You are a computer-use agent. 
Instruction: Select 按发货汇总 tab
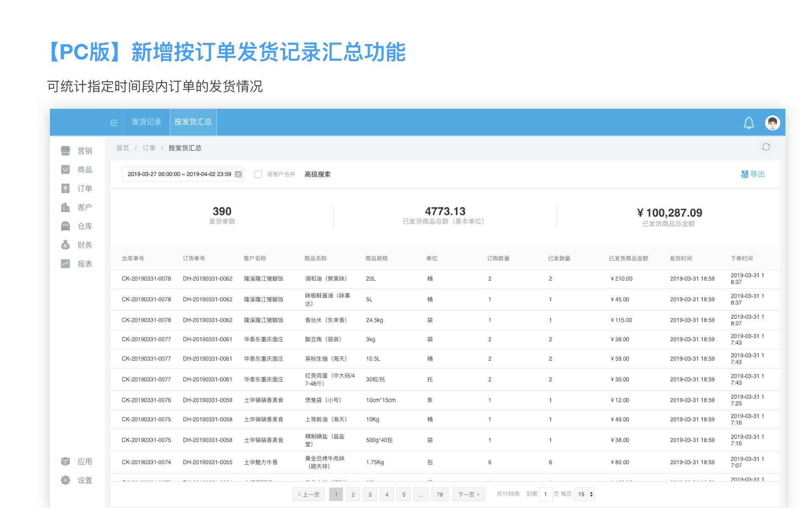click(x=193, y=122)
